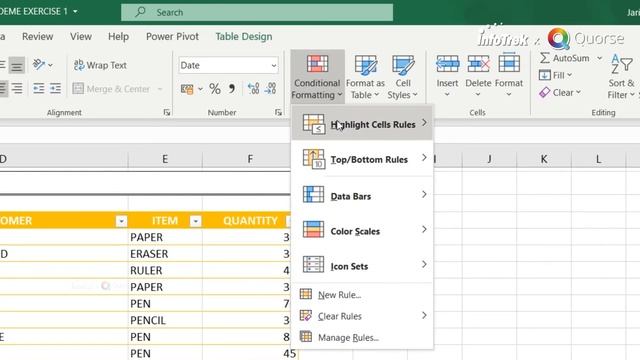Click Decrease Indent icon
The width and height of the screenshot is (640, 360).
38,88
